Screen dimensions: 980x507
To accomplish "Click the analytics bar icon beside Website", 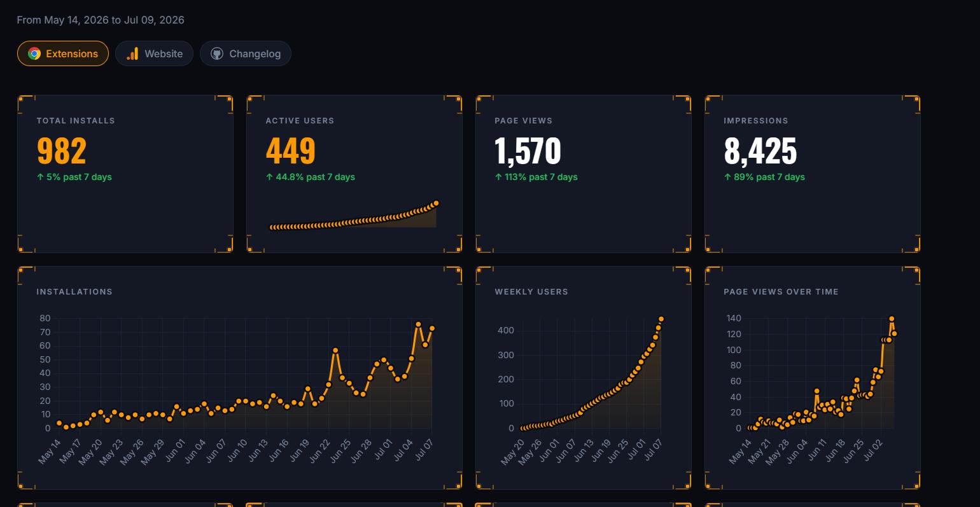I will click(132, 53).
